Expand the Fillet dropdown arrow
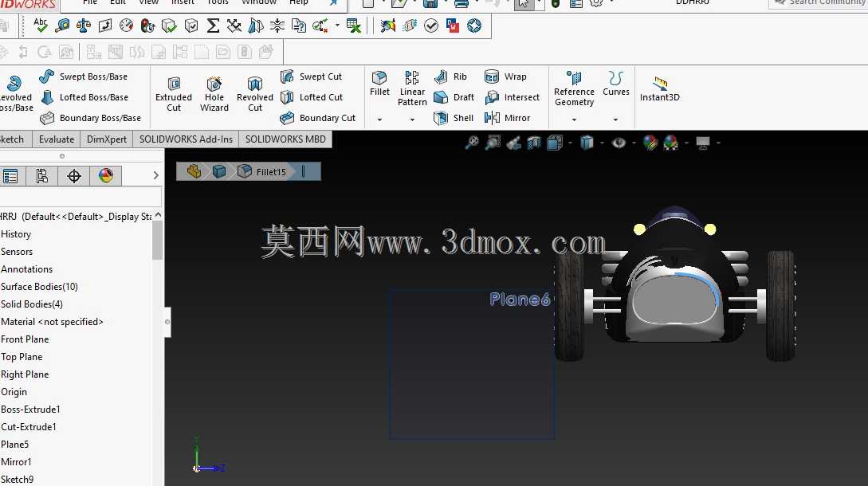 pyautogui.click(x=379, y=120)
